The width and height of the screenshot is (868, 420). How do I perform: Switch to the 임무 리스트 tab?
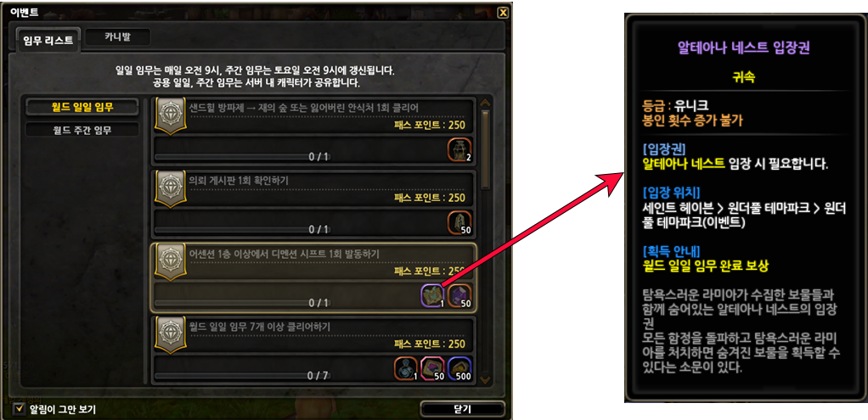pos(48,41)
